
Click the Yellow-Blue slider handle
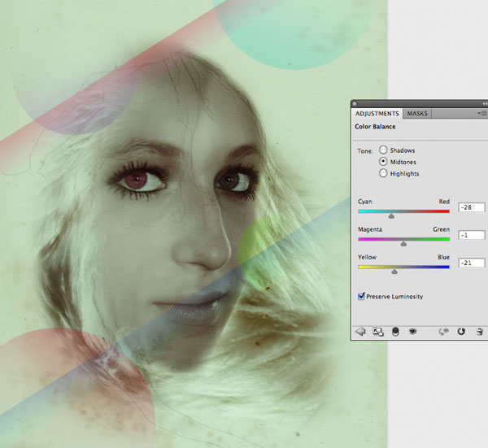pos(394,272)
